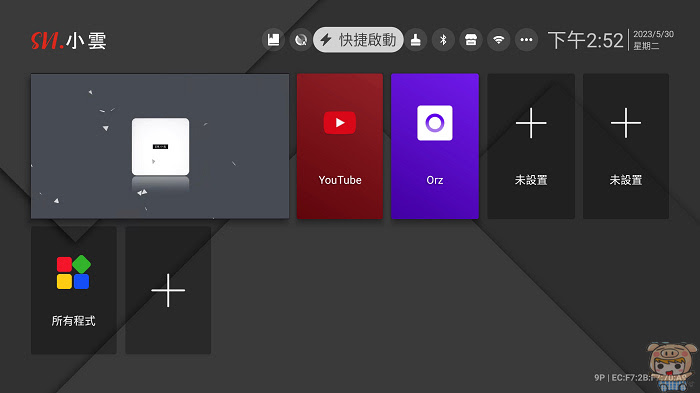Open the app store icon
This screenshot has height=393, width=700.
click(471, 40)
